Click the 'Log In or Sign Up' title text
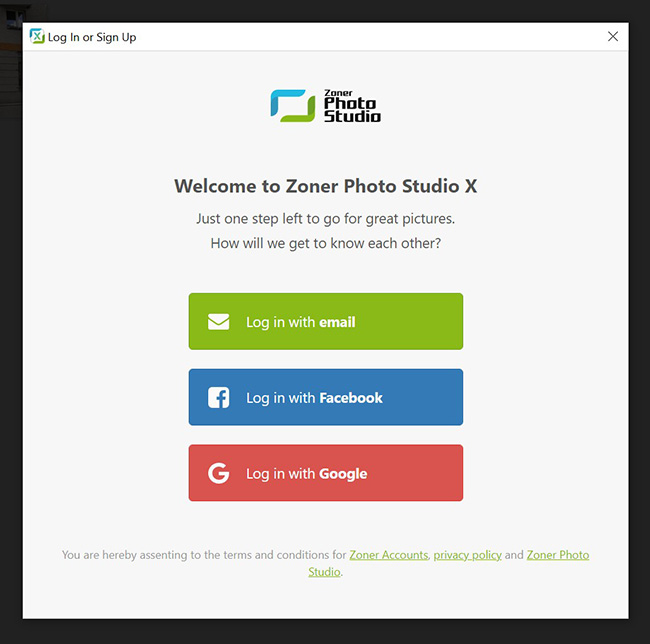The height and width of the screenshot is (644, 650). point(92,37)
